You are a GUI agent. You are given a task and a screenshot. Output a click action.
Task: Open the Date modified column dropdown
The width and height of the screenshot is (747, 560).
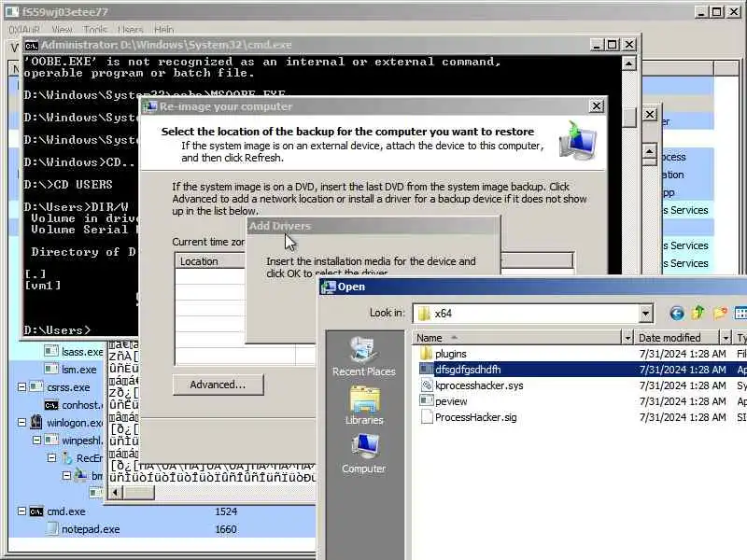click(726, 338)
